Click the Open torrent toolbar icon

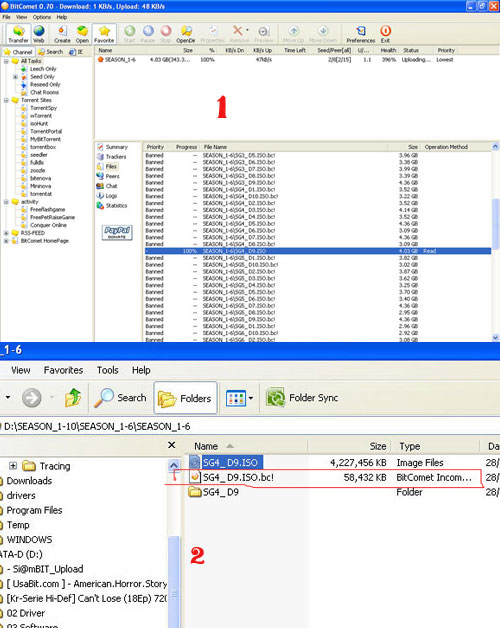click(x=82, y=34)
